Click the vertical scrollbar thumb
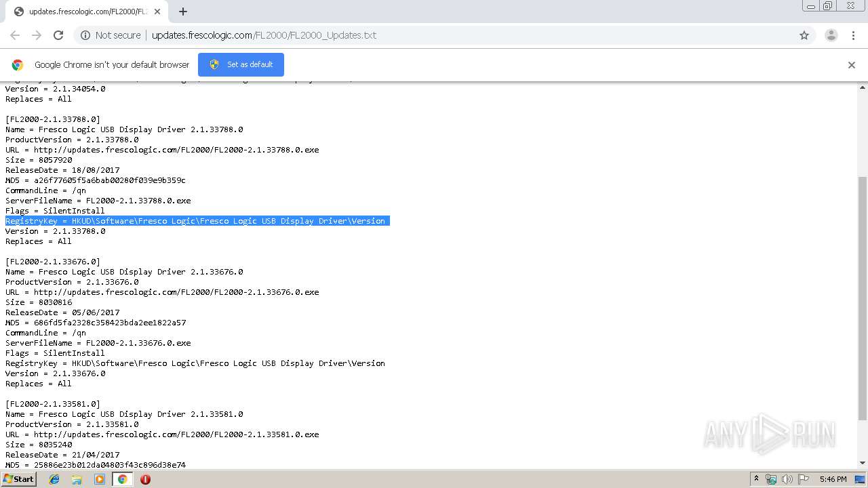868x488 pixels. pos(863,298)
